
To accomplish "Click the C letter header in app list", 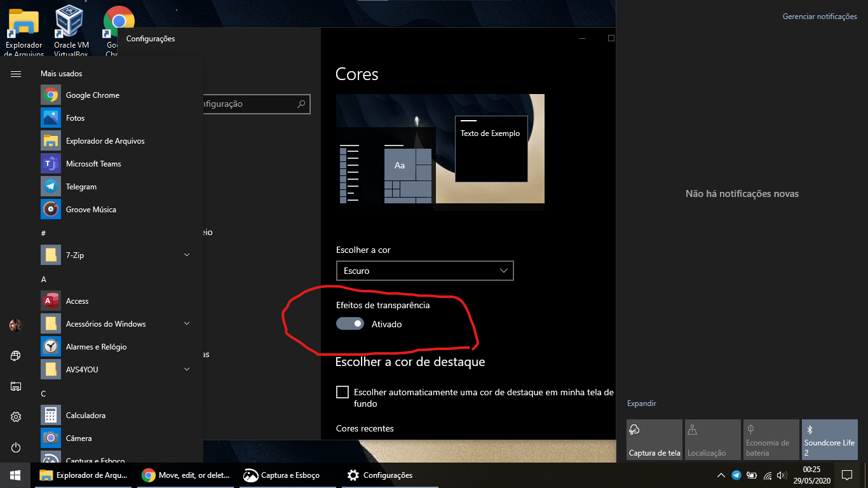I will pos(43,393).
